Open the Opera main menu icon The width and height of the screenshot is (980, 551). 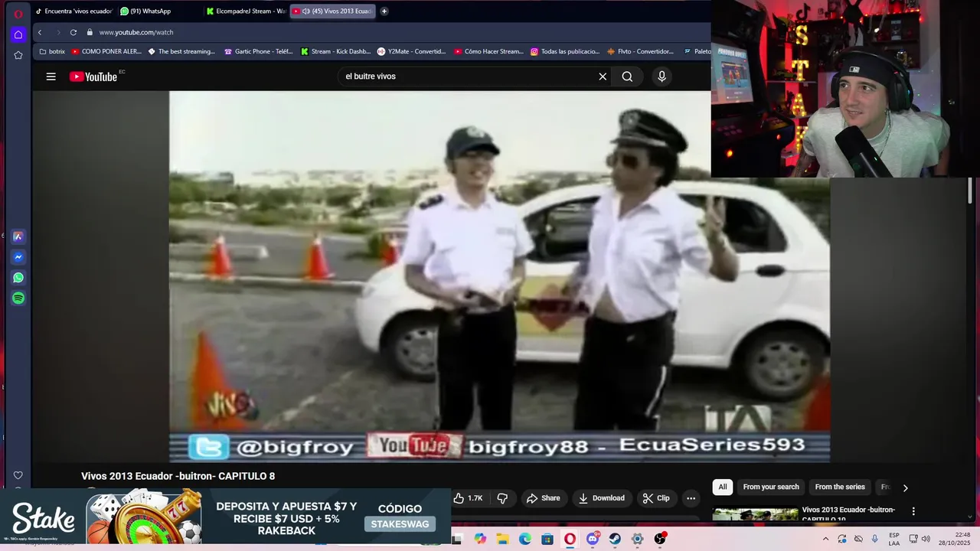coord(18,14)
